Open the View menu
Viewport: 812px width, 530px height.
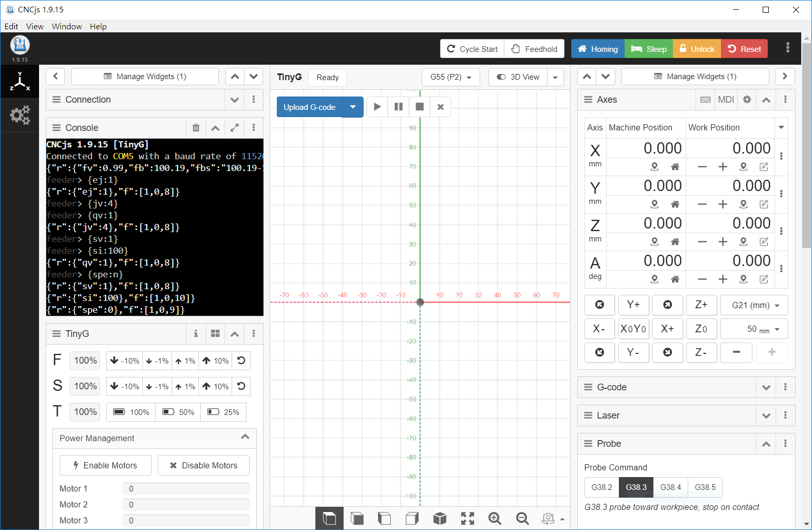(x=35, y=26)
